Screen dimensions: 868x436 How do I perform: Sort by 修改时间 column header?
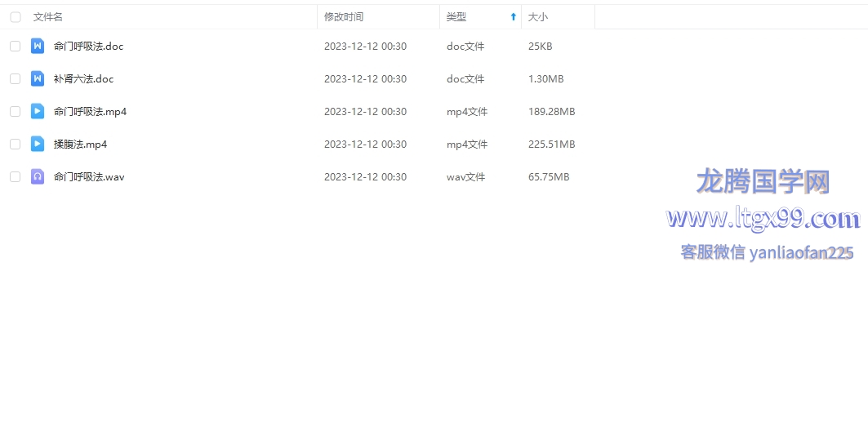[x=344, y=17]
